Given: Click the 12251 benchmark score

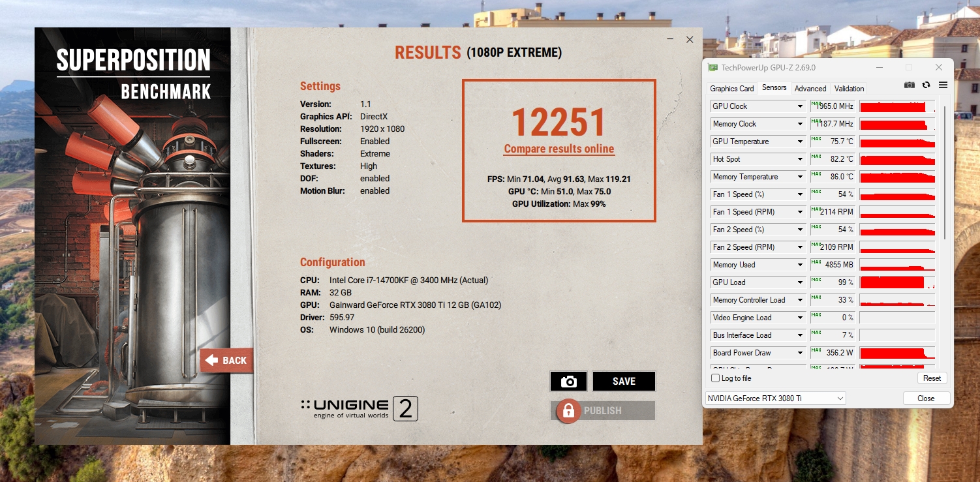Looking at the screenshot, I should pyautogui.click(x=559, y=122).
